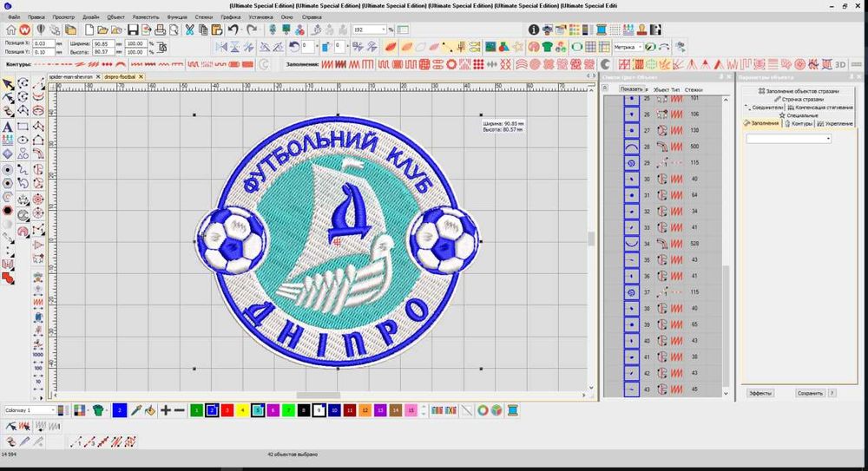The image size is (868, 471).
Task: Click the Показать button in object list
Action: click(x=631, y=89)
